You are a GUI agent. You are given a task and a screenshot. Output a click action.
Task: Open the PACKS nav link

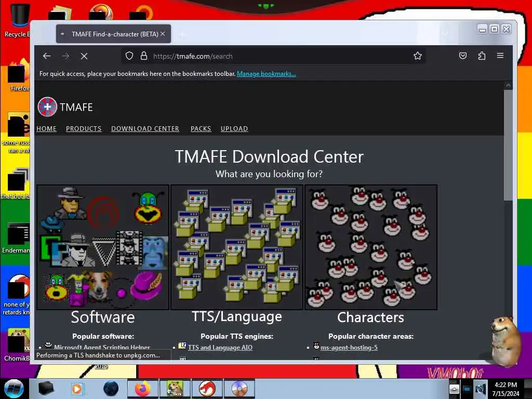[201, 129]
